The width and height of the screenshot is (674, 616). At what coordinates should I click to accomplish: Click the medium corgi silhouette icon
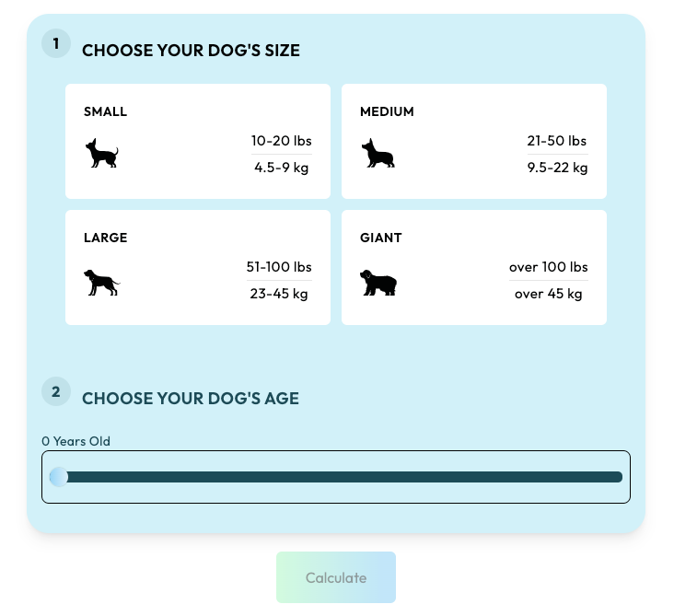point(378,153)
